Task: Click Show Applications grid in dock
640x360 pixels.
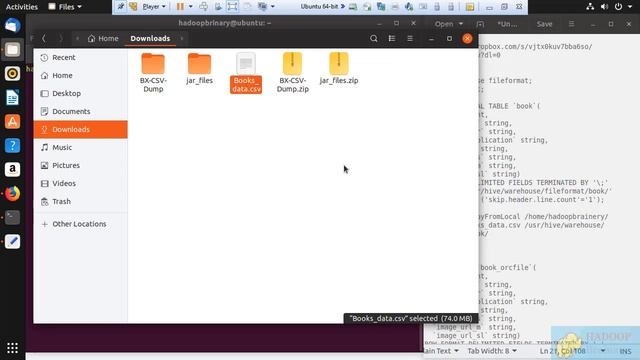Action: (x=12, y=348)
